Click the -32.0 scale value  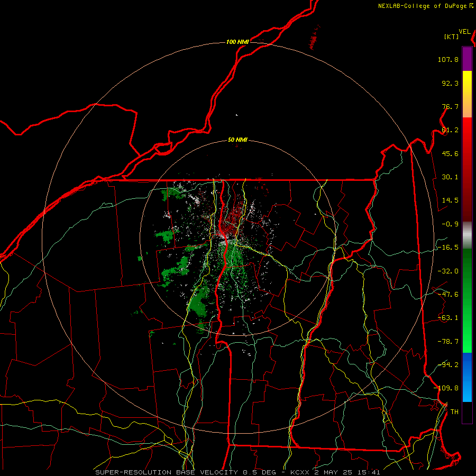448,271
